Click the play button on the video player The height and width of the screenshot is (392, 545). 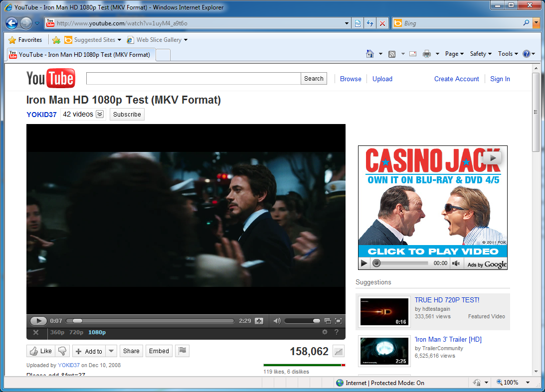(x=38, y=321)
